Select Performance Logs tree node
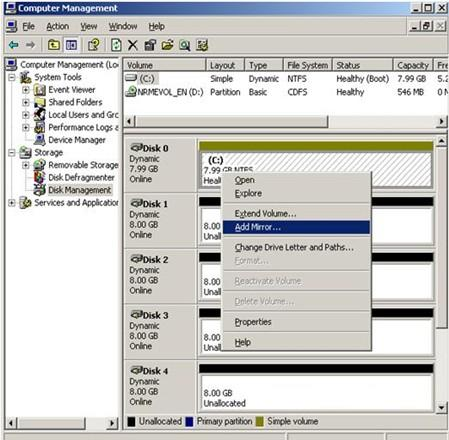449x440 pixels. pyautogui.click(x=83, y=127)
